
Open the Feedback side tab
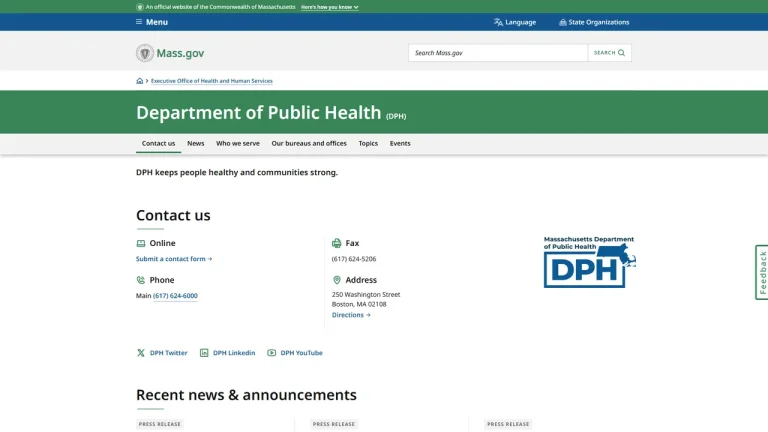coord(762,272)
